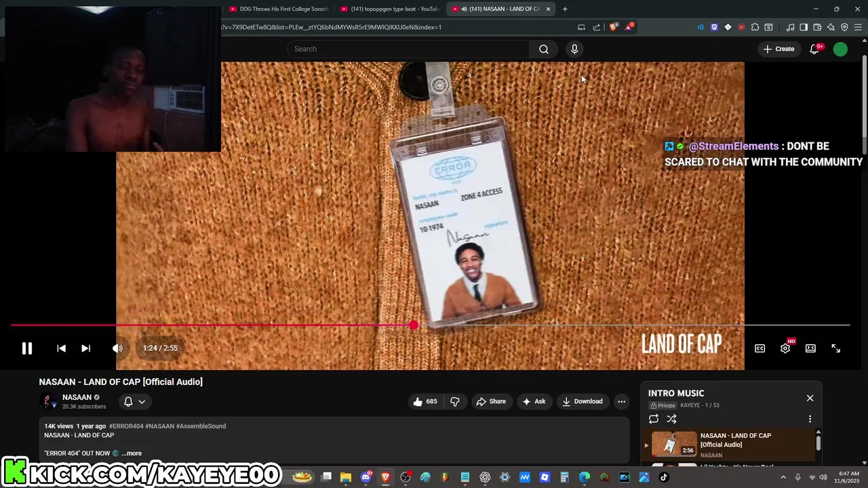Open more actions ellipsis beside Download
This screenshot has height=488, width=868.
pos(621,401)
